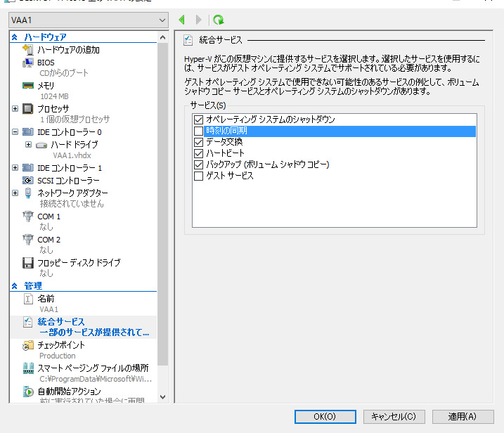Click the 接続されていません network status text

pos(72,204)
